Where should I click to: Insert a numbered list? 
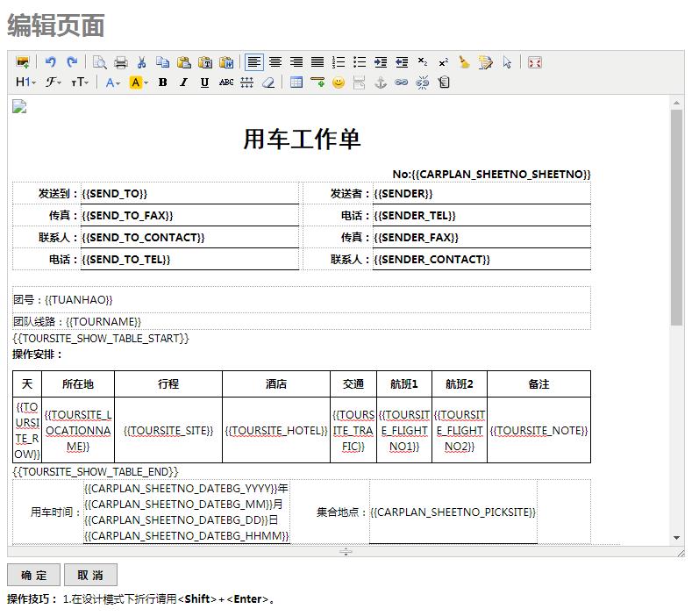pos(339,62)
